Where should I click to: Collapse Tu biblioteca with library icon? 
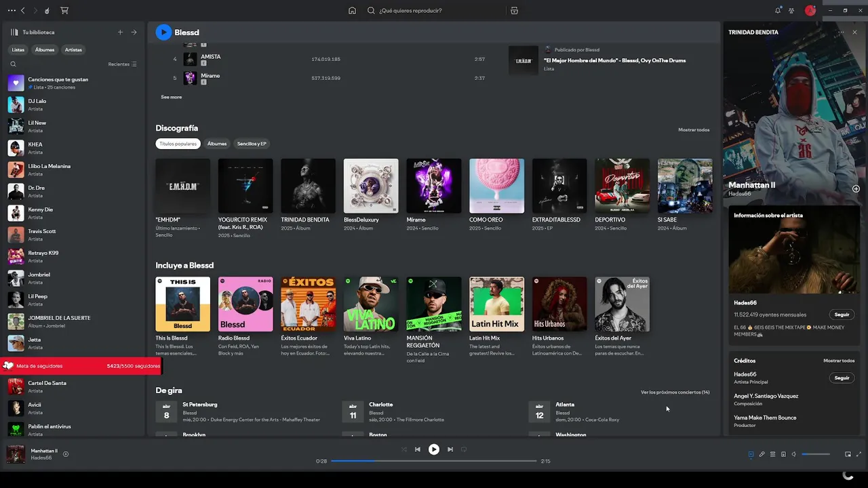tap(14, 32)
